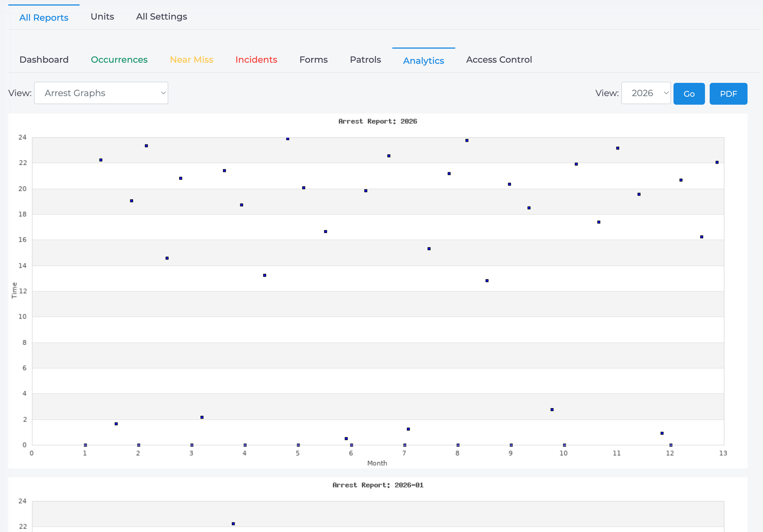Select the Analytics tab
The image size is (763, 532).
(423, 60)
